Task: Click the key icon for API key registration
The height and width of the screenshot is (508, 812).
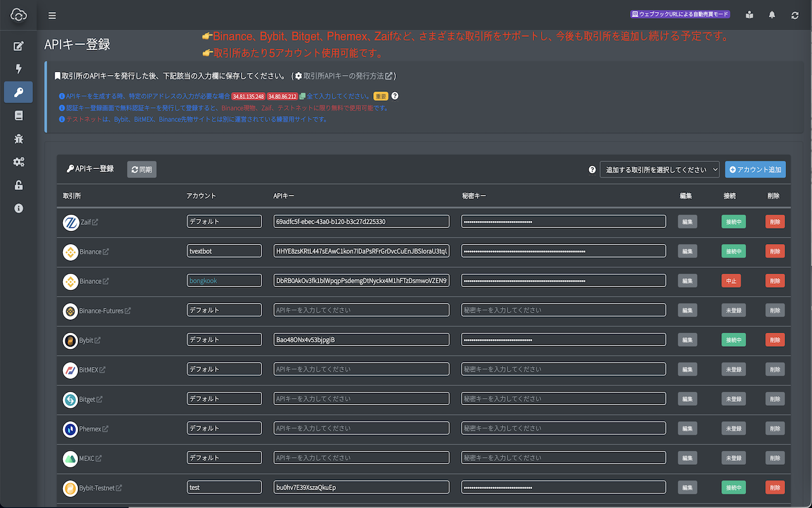Action: coord(18,92)
